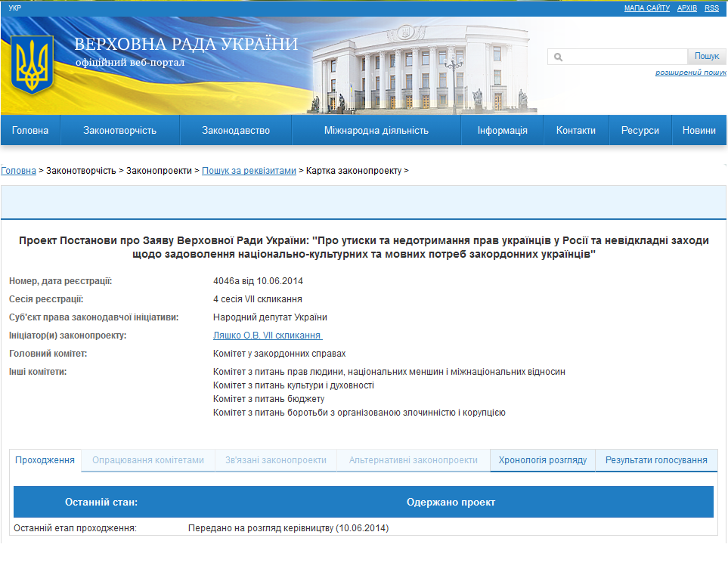Click the text Народний депутат України
Image resolution: width=728 pixels, height=566 pixels.
click(270, 317)
